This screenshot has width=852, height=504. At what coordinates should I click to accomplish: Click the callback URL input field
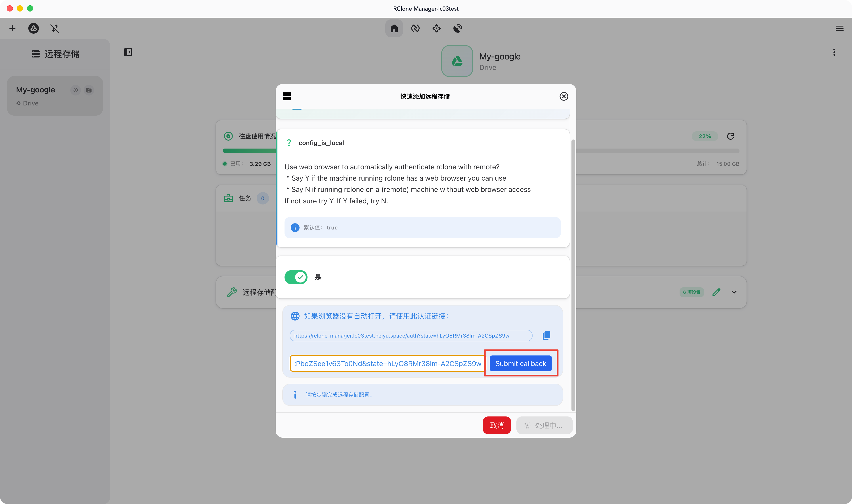(x=387, y=363)
